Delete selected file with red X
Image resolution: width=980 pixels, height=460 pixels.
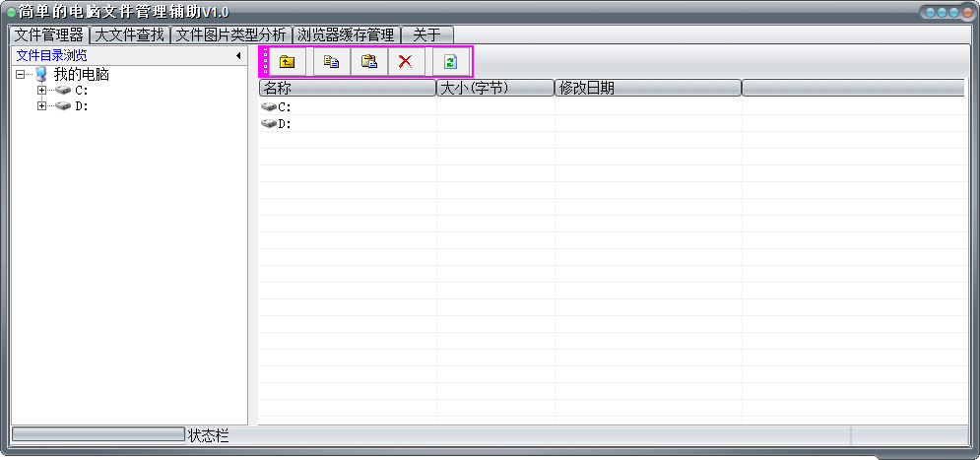(x=406, y=61)
